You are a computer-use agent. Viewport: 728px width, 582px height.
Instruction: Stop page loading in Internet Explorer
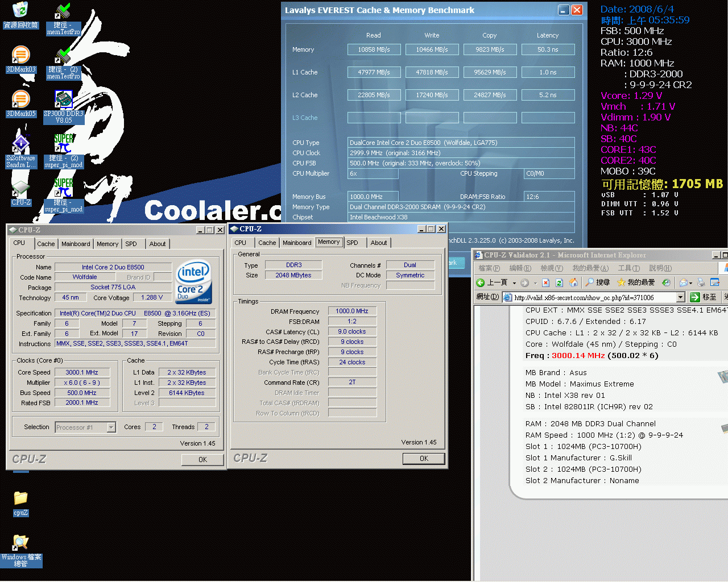[x=545, y=282]
